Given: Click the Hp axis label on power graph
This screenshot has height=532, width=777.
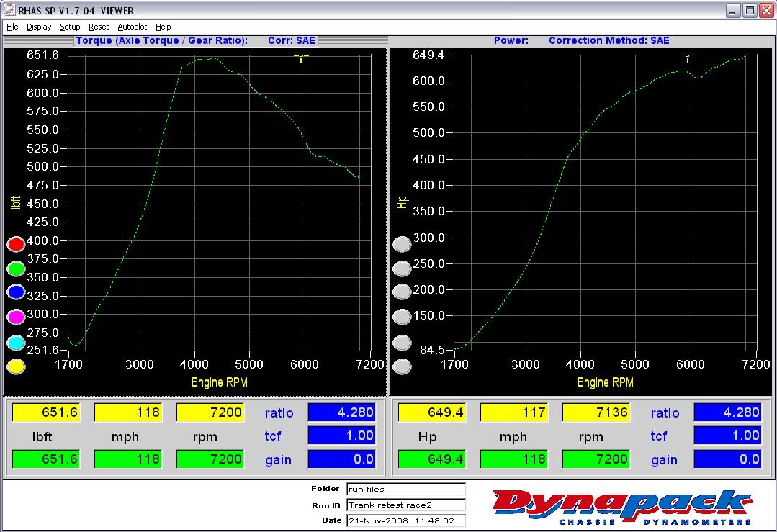Looking at the screenshot, I should 402,202.
